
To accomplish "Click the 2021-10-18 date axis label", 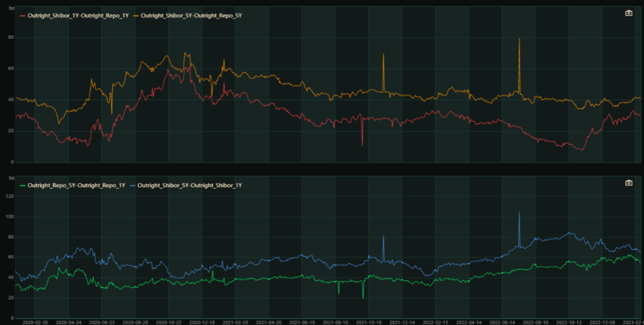I will point(369,323).
